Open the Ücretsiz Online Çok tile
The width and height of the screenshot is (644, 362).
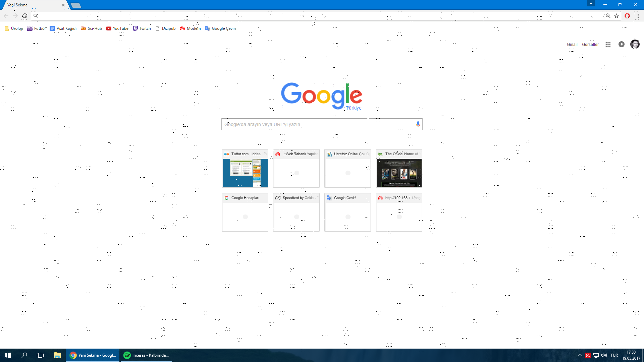point(347,168)
